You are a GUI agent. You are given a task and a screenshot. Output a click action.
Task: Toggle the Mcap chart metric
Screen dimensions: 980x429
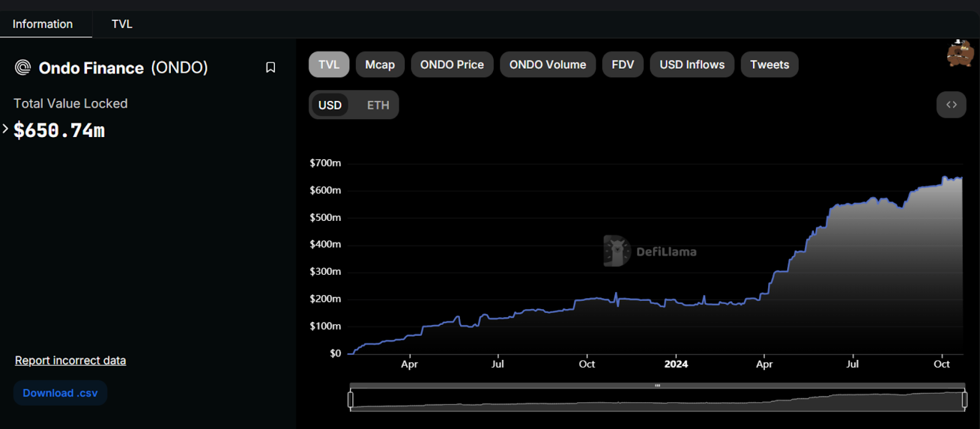click(380, 64)
